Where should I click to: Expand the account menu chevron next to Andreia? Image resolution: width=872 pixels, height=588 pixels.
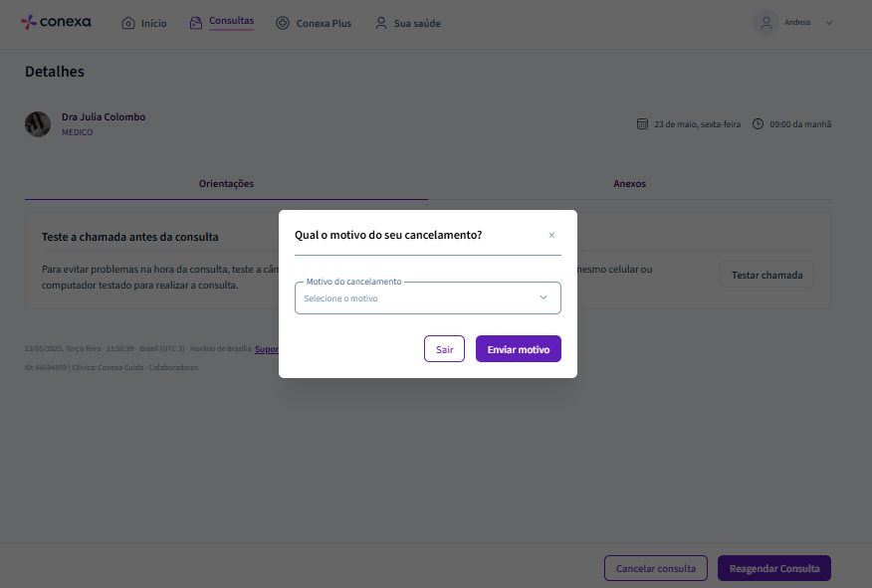pos(828,23)
